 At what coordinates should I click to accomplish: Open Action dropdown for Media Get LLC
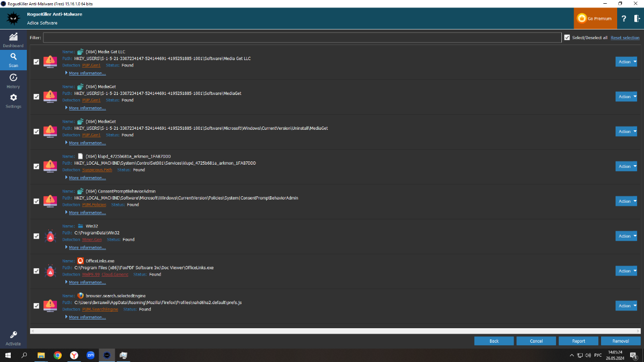pos(626,62)
